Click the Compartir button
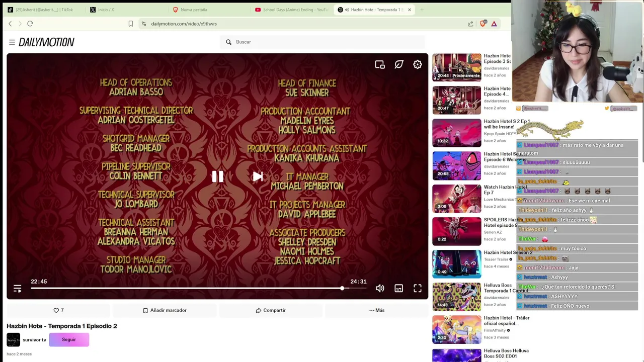The image size is (644, 362). 271,310
